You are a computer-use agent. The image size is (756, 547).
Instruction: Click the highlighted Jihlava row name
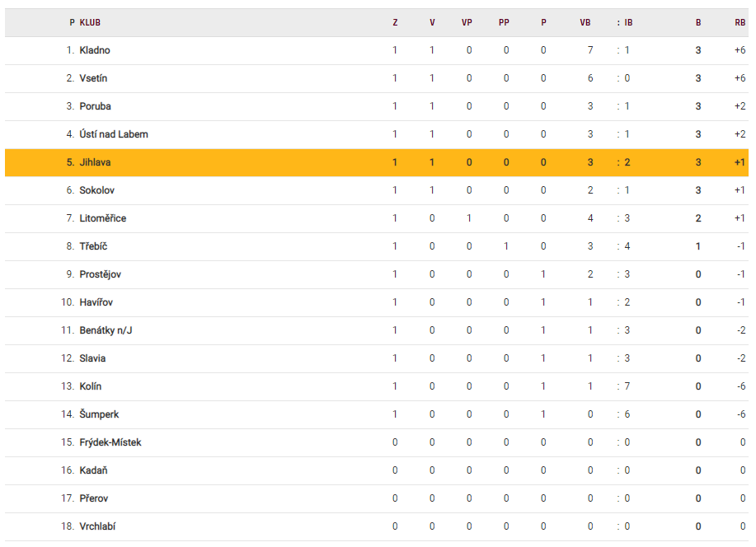click(95, 162)
